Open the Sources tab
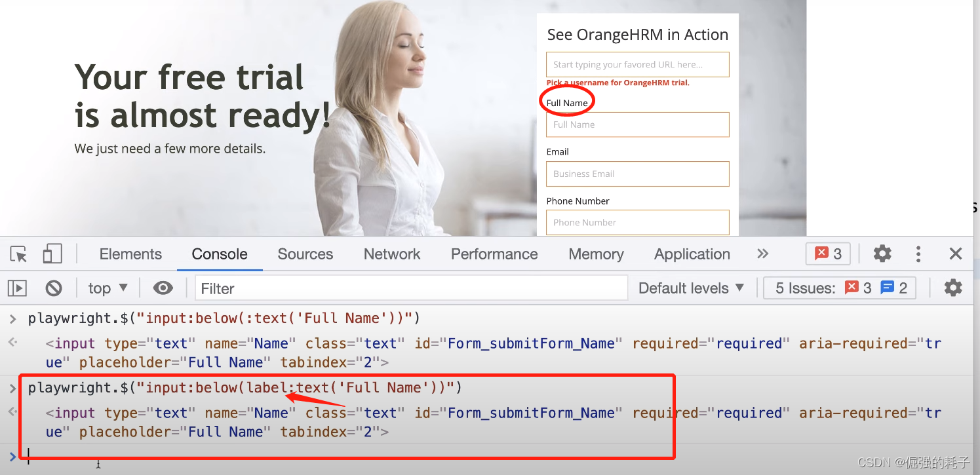The width and height of the screenshot is (980, 475). (305, 254)
